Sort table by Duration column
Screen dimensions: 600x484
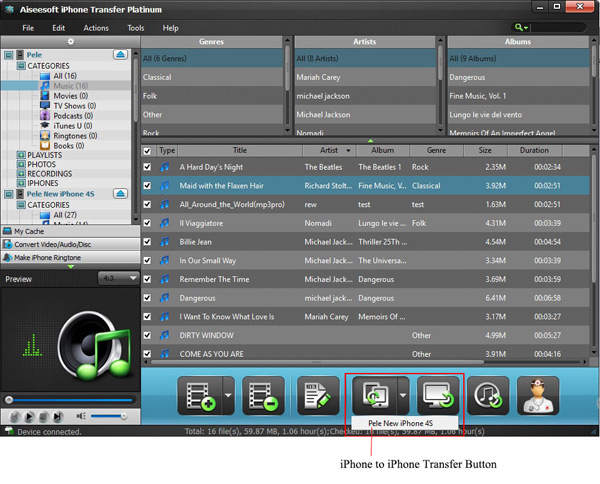pyautogui.click(x=534, y=150)
